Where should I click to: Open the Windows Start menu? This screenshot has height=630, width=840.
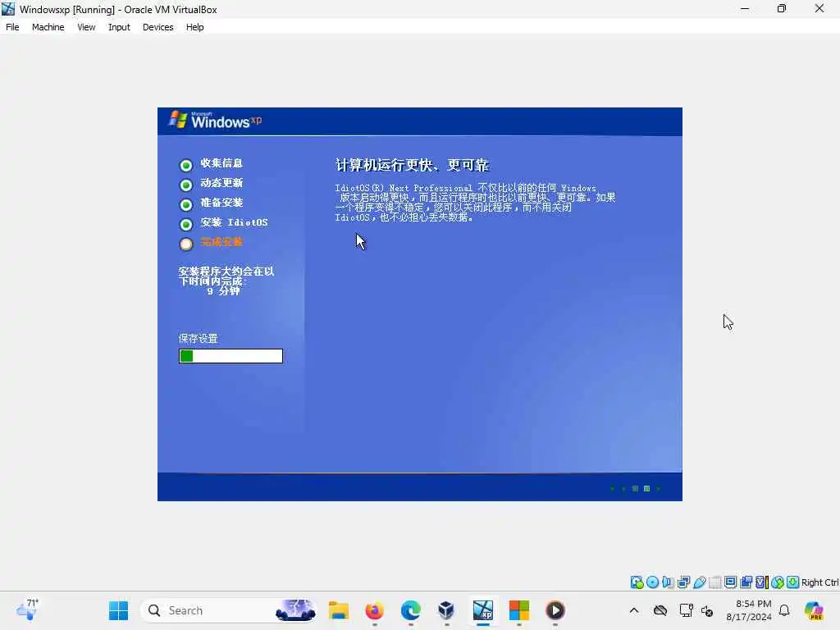118,610
